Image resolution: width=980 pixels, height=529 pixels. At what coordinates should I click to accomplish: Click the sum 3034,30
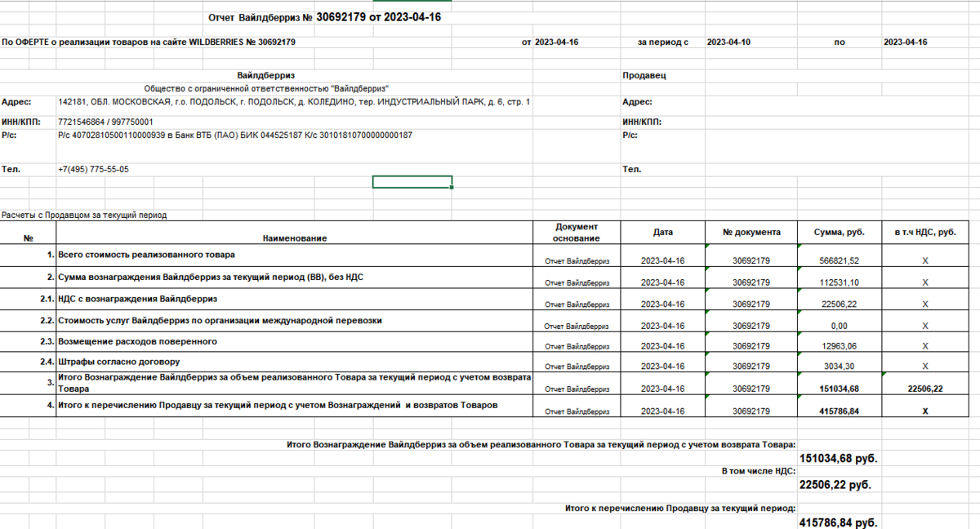coord(839,366)
